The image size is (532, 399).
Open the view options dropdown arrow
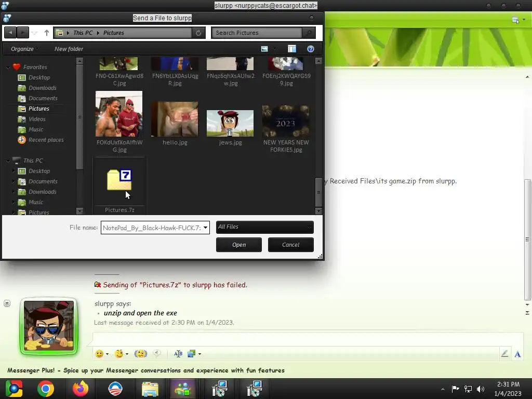pos(274,49)
